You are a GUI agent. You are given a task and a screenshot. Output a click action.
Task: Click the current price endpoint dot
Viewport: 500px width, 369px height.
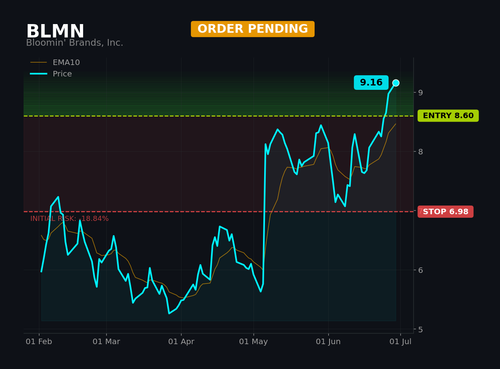[x=396, y=83]
